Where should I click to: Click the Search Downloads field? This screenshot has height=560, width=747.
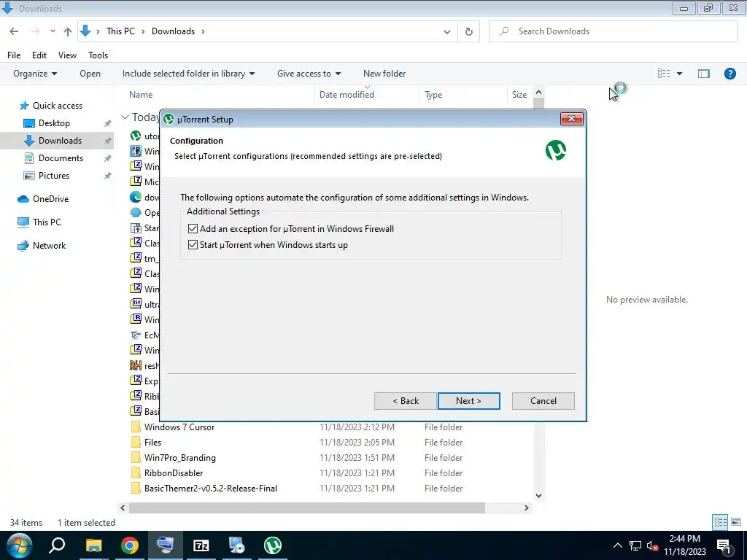[614, 31]
